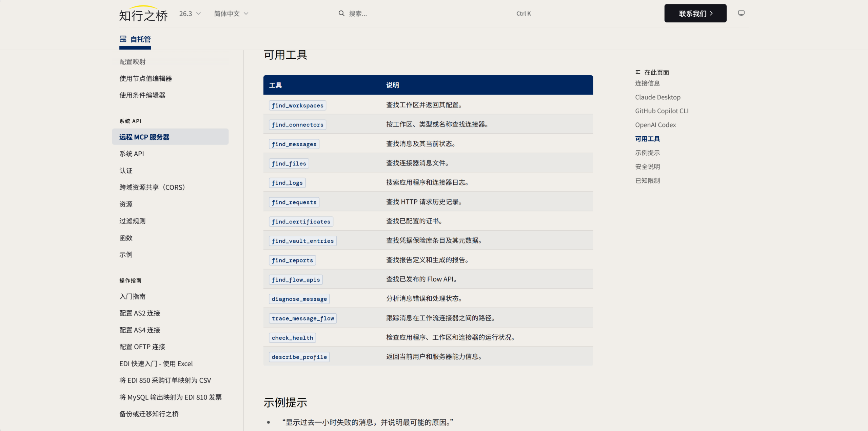Click the find_connectors code label
Image resolution: width=868 pixels, height=431 pixels.
click(x=297, y=125)
